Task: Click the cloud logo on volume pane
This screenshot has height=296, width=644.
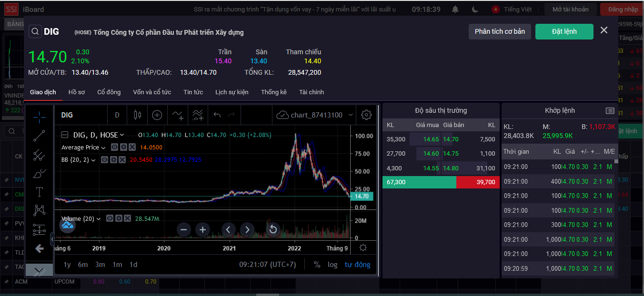Action: 68,225
